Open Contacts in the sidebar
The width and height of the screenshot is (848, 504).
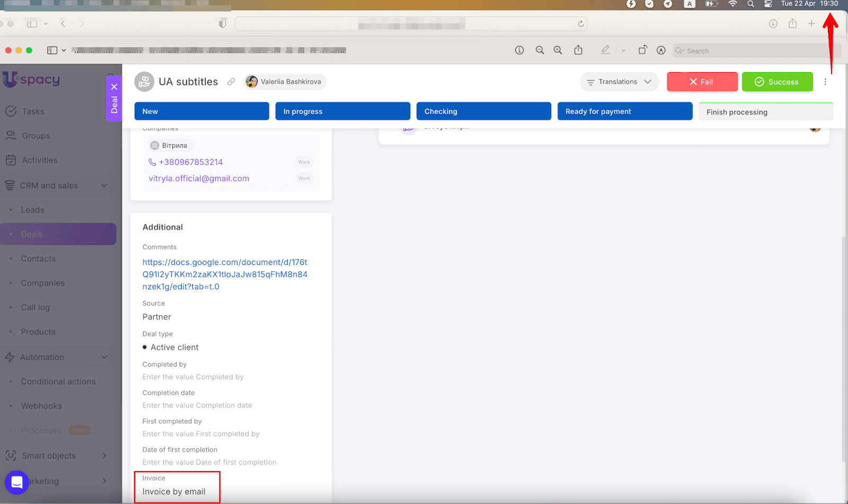point(38,259)
